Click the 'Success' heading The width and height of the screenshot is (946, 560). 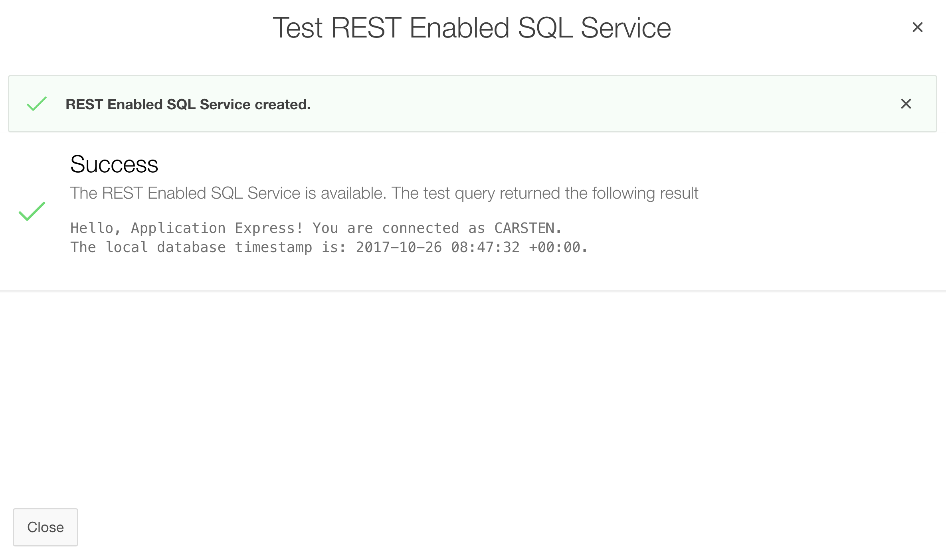click(114, 164)
